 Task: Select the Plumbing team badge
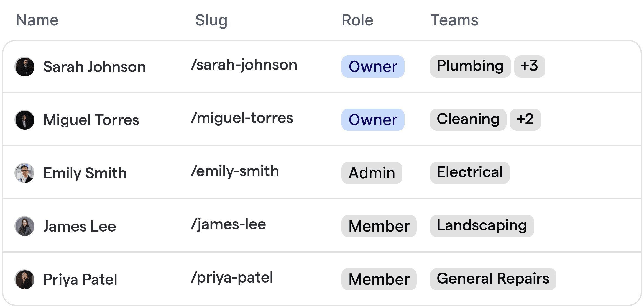tap(470, 66)
